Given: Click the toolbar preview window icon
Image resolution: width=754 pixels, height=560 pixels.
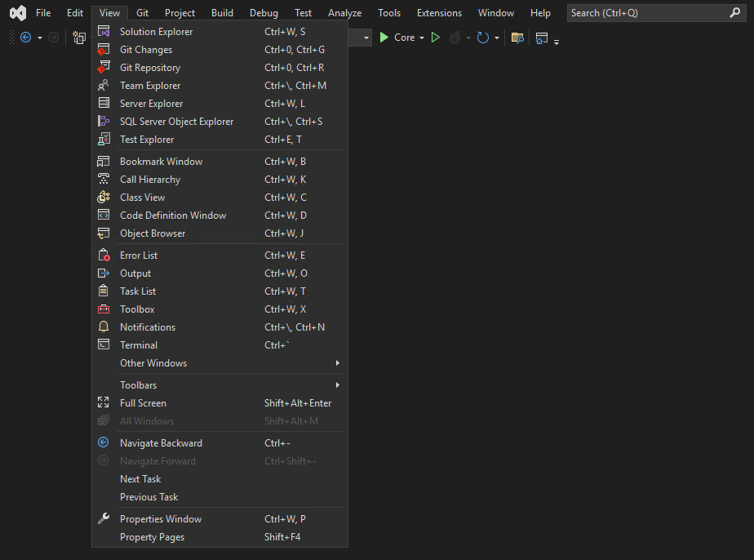Looking at the screenshot, I should [x=542, y=38].
